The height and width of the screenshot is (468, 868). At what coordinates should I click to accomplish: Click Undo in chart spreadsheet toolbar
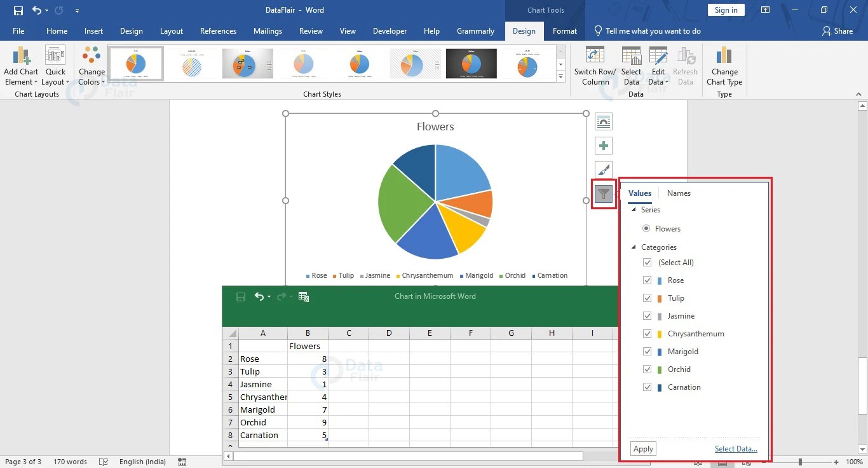pos(259,296)
